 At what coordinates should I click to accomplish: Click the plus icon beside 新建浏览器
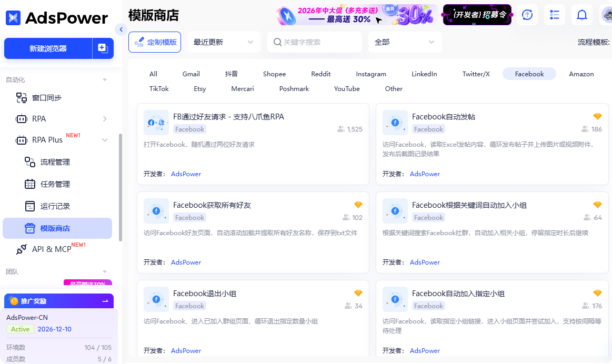(103, 48)
